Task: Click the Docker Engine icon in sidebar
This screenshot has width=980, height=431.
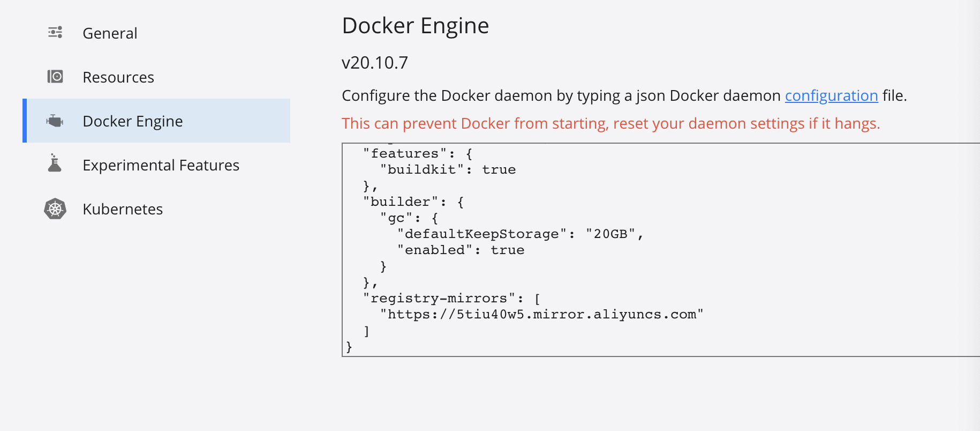Action: [x=55, y=121]
